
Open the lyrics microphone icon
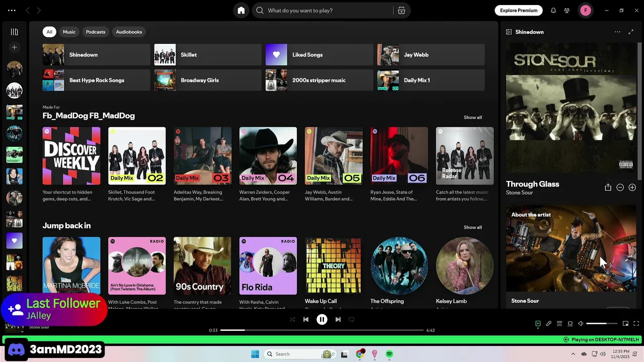click(x=549, y=324)
